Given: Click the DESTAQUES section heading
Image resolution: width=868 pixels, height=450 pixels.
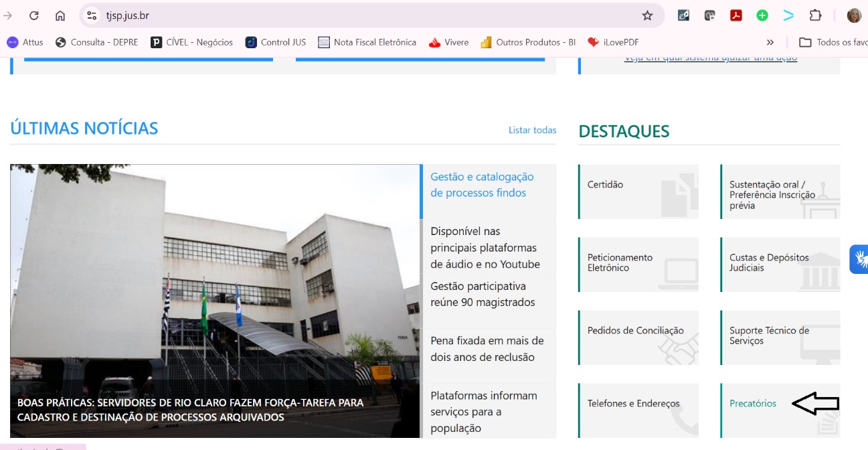Looking at the screenshot, I should tap(624, 131).
